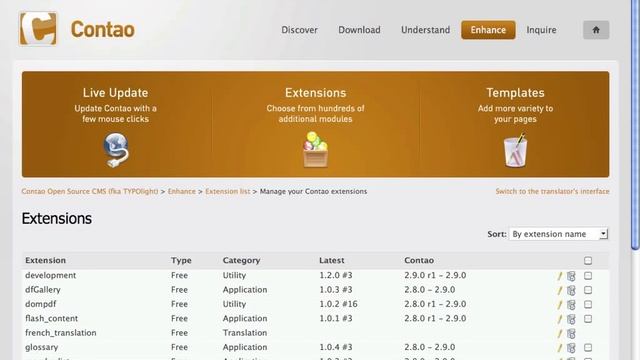
Task: Open releases icon for dfGallery row
Action: tap(571, 291)
